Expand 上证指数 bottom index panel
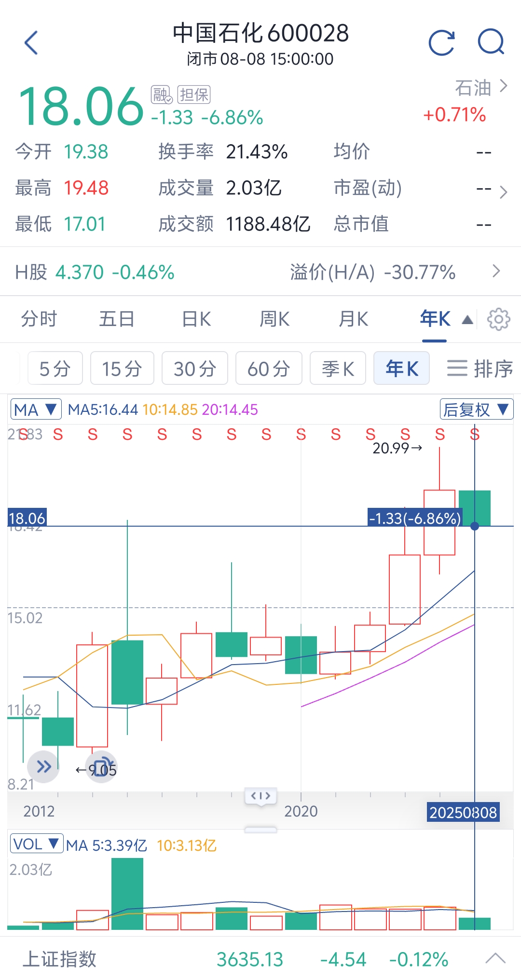Screen dimensions: 521x980 495,958
